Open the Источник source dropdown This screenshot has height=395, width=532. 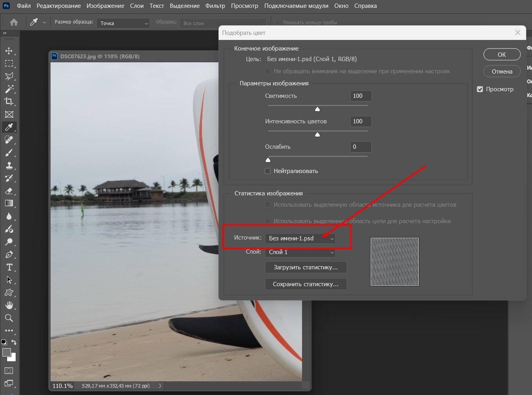pos(300,238)
